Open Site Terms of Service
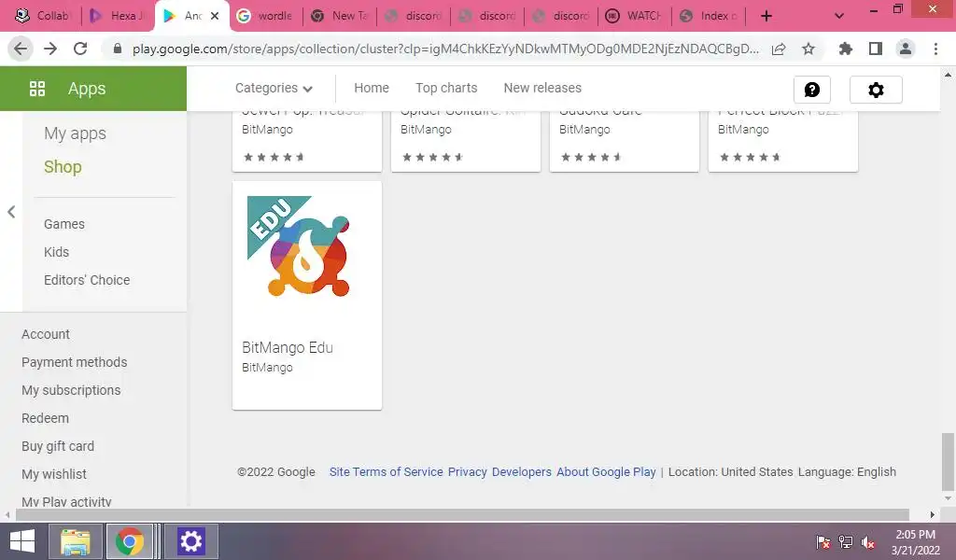 (x=386, y=471)
